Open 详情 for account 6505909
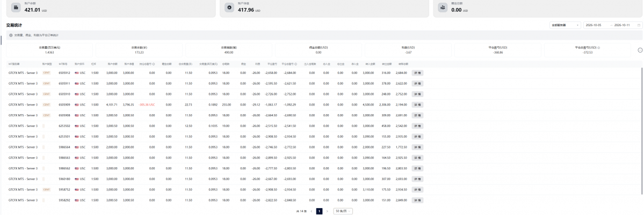644x215 pixels. (418, 105)
